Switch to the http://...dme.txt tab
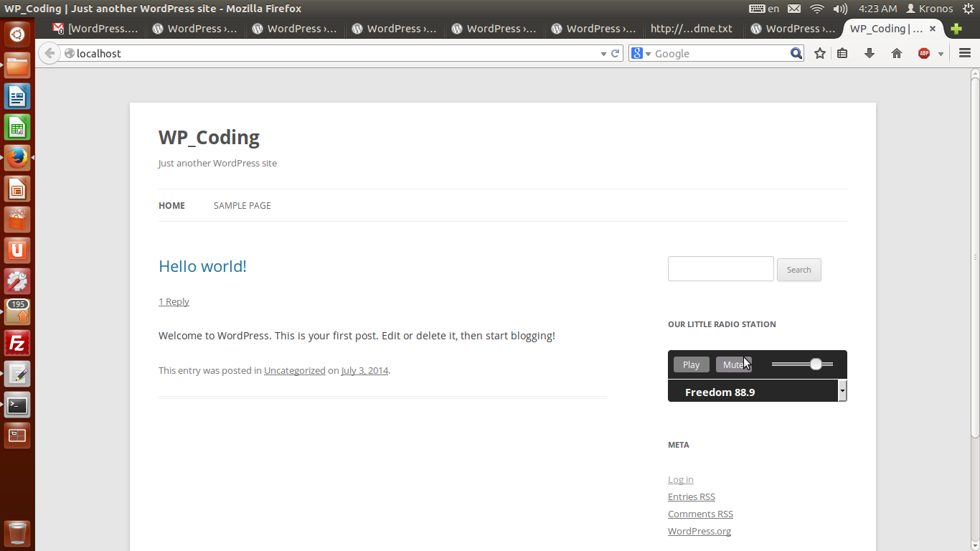 [691, 29]
